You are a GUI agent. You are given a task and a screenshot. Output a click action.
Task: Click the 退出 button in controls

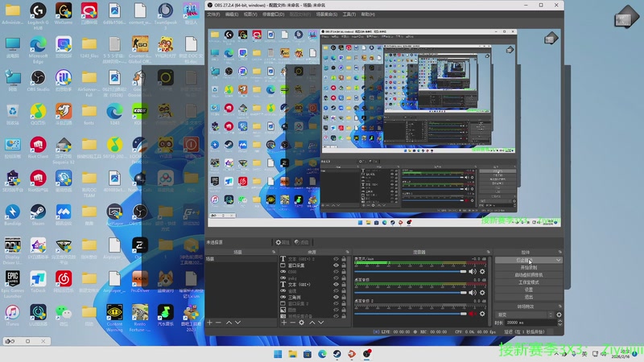(x=529, y=297)
